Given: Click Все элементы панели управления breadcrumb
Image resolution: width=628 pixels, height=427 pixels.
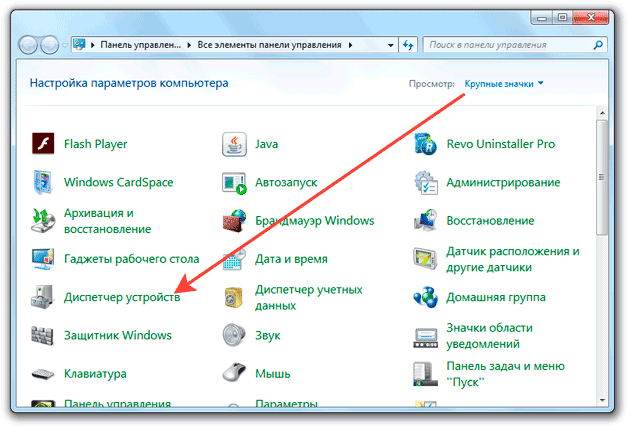Looking at the screenshot, I should 269,45.
